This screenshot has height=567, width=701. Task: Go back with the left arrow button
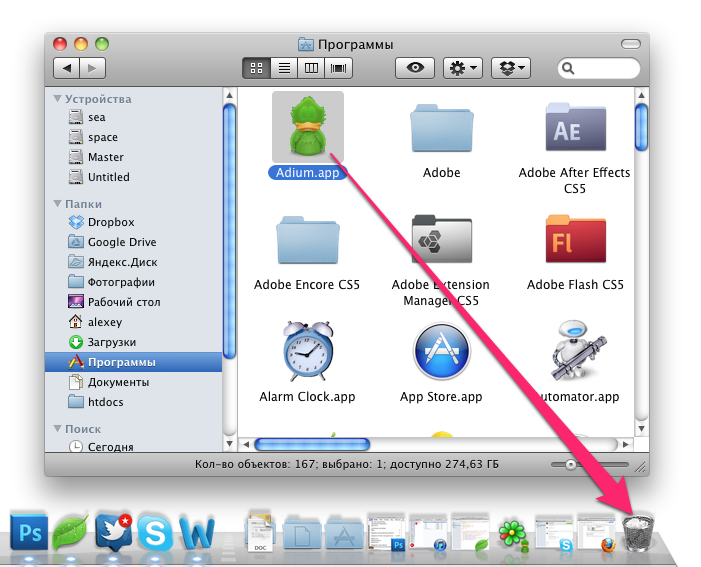point(67,68)
